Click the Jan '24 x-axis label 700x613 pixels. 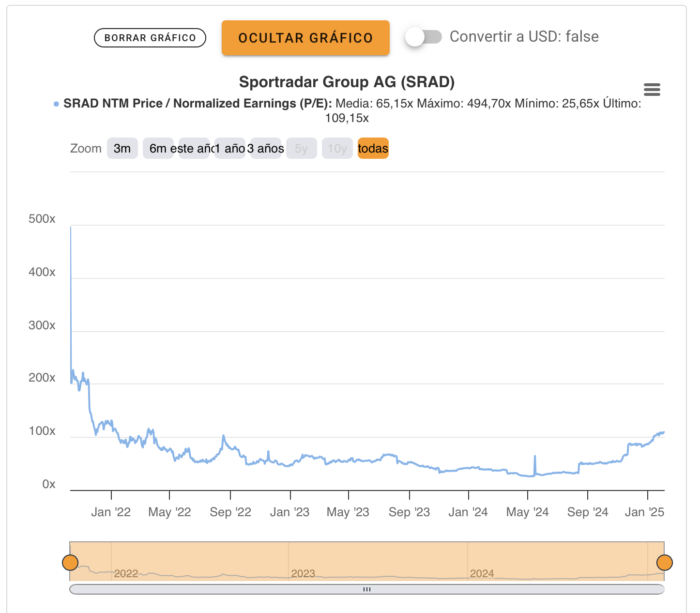[x=468, y=512]
